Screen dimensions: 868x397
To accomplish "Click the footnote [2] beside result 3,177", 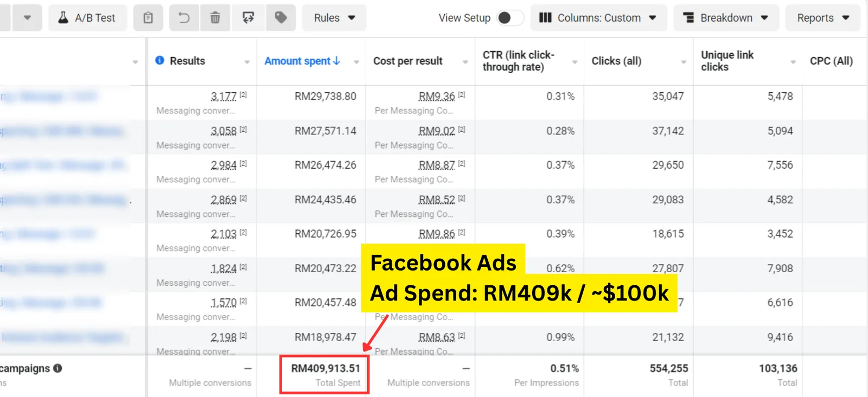I will point(243,95).
